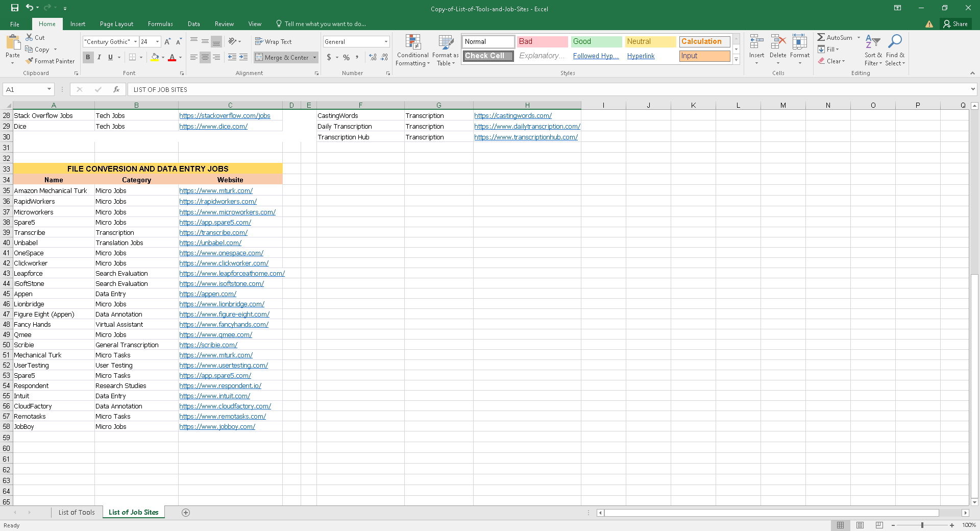Click the Share button
The height and width of the screenshot is (531, 980).
pos(955,24)
